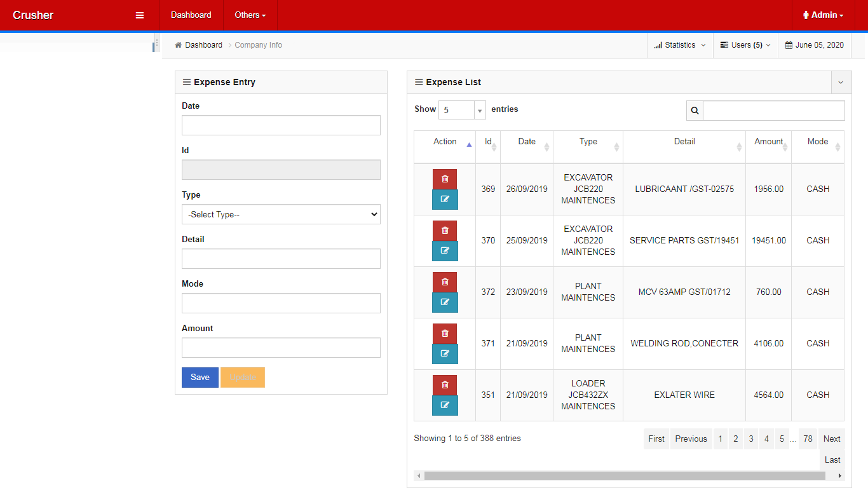This screenshot has width=868, height=504.
Task: Toggle the hamburger sidebar menu icon
Action: [140, 15]
